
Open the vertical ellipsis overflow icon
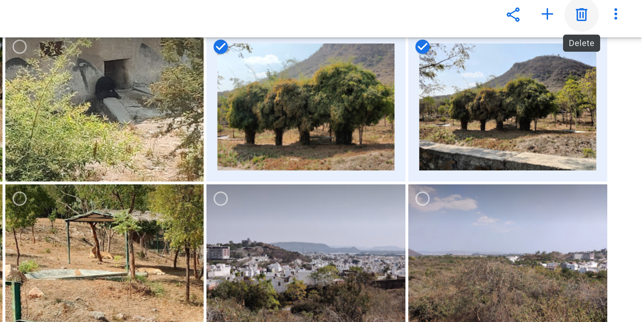pos(615,14)
